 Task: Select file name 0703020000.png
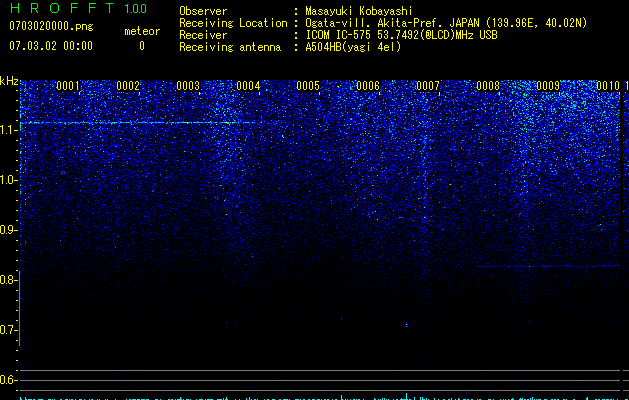[x=51, y=26]
